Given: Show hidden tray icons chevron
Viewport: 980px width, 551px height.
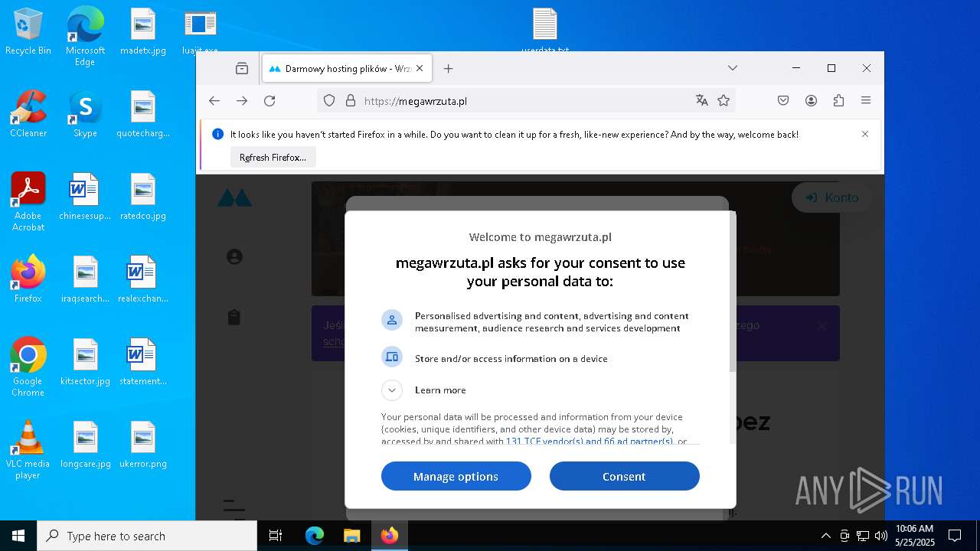Looking at the screenshot, I should tap(825, 536).
